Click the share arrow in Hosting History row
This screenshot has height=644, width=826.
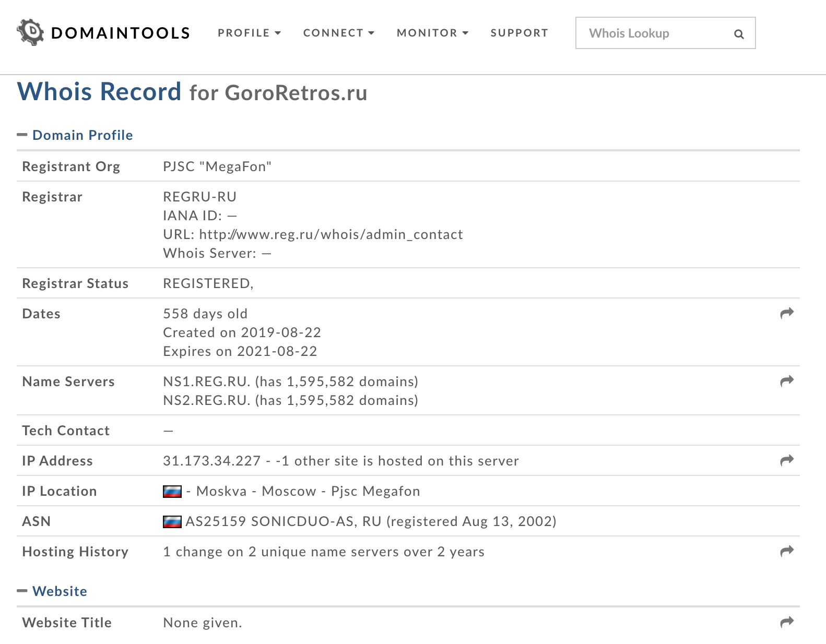[x=787, y=551]
